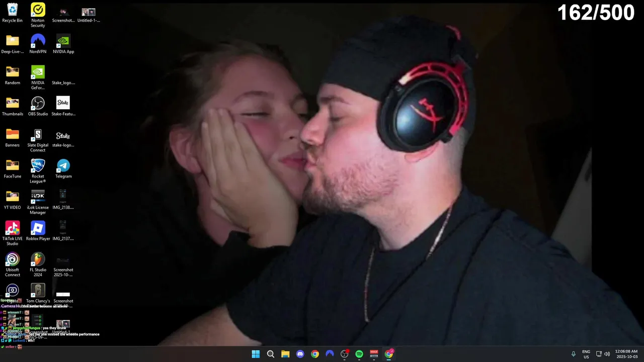Screen dimensions: 644x362
Task: Launch Ubisoft Connect from the desktop
Action: pos(13,265)
